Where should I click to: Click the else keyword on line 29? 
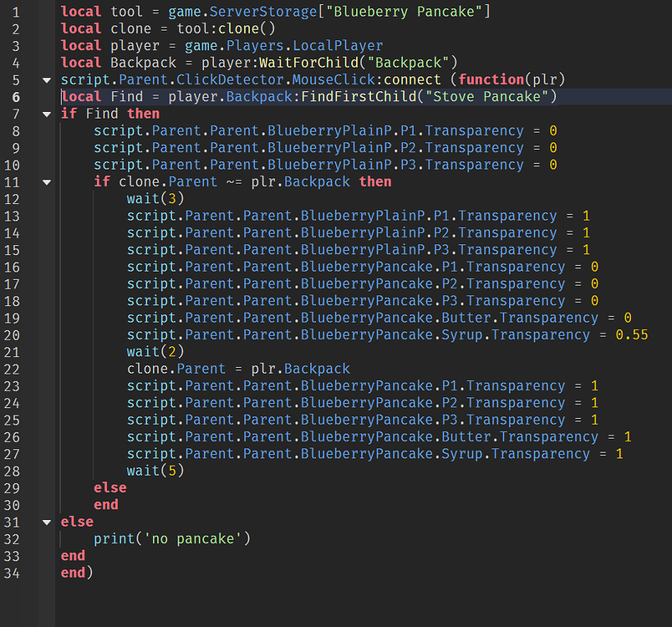pyautogui.click(x=109, y=487)
